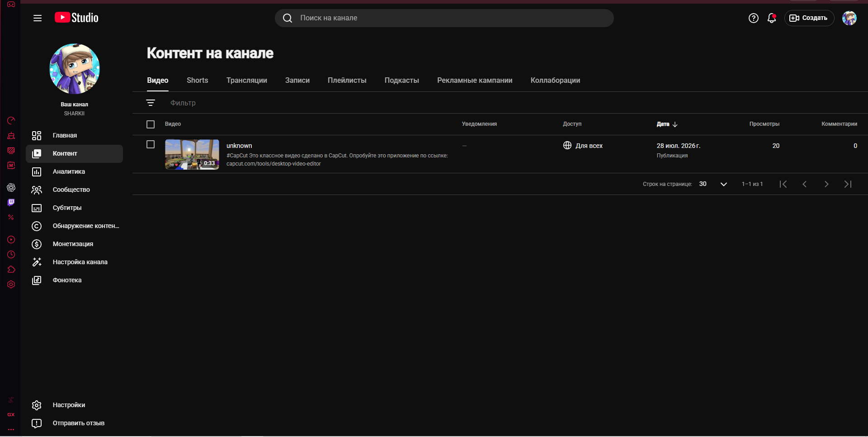Open the hamburger navigation menu
Image resolution: width=868 pixels, height=437 pixels.
pos(38,18)
